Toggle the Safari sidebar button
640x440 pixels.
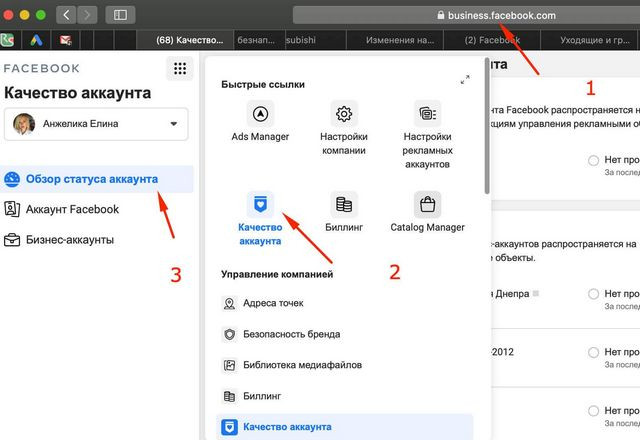tap(120, 15)
